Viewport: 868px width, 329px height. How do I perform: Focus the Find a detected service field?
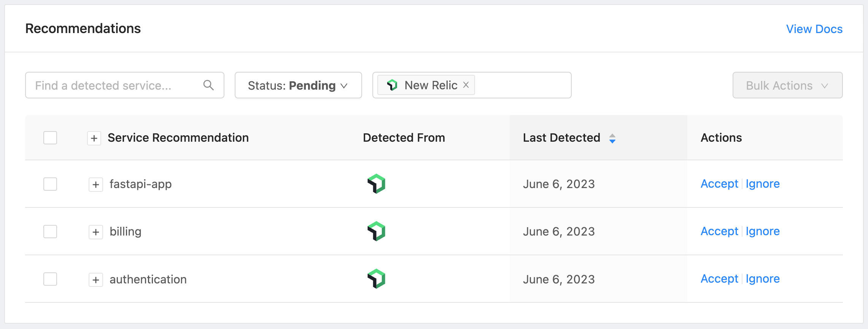click(114, 85)
